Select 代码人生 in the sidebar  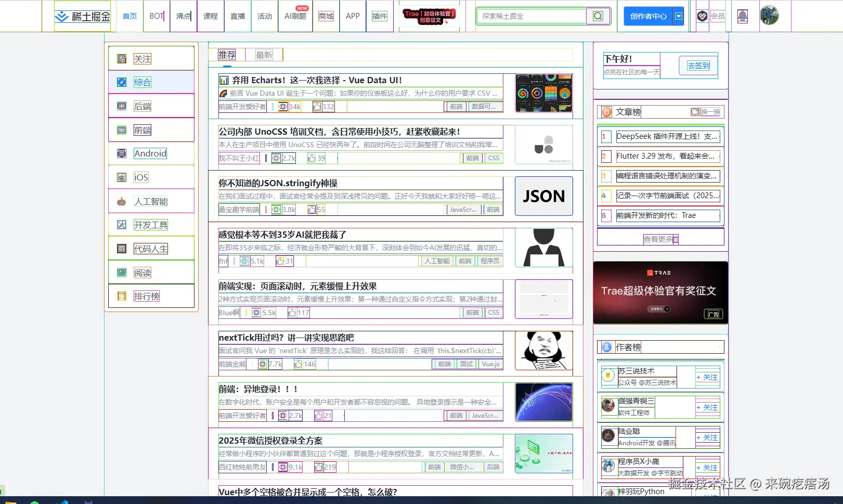[x=151, y=249]
